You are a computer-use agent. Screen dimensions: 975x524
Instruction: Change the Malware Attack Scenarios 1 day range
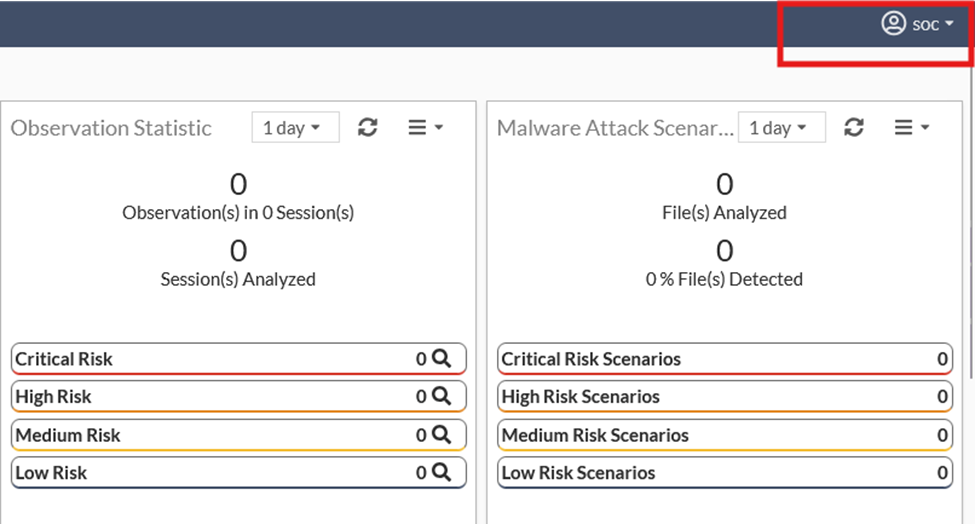(782, 127)
